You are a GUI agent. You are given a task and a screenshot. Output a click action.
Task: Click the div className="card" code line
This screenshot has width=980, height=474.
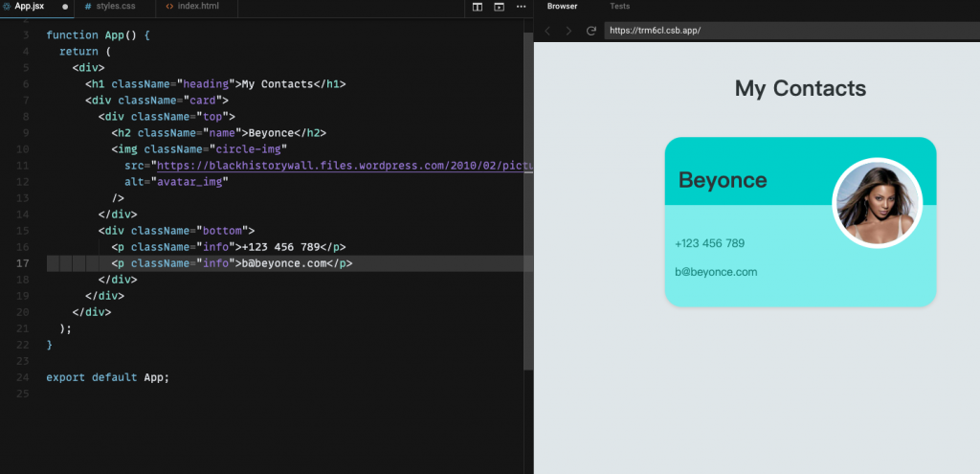coord(157,100)
